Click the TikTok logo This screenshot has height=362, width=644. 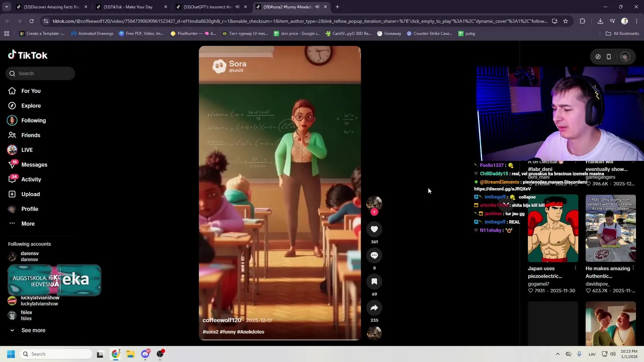28,55
